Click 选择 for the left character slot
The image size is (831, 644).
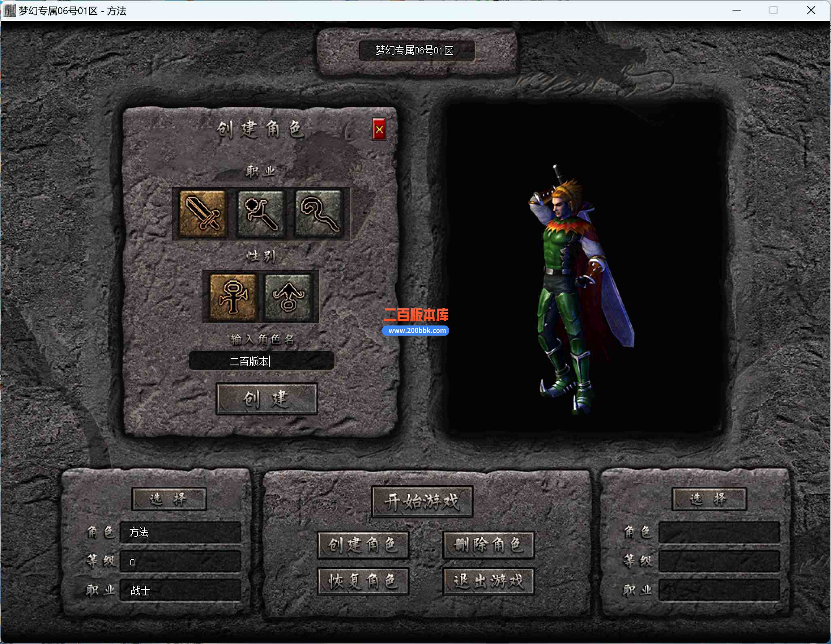point(169,499)
